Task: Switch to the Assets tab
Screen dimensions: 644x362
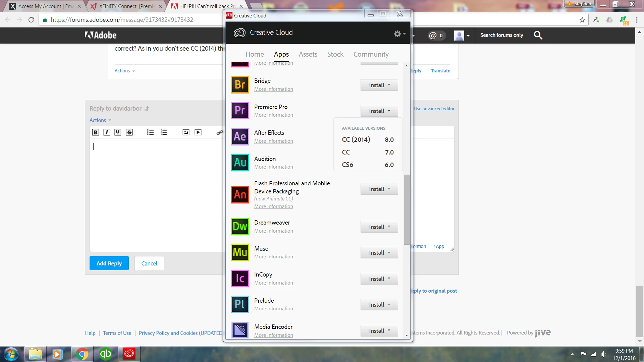Action: click(308, 54)
